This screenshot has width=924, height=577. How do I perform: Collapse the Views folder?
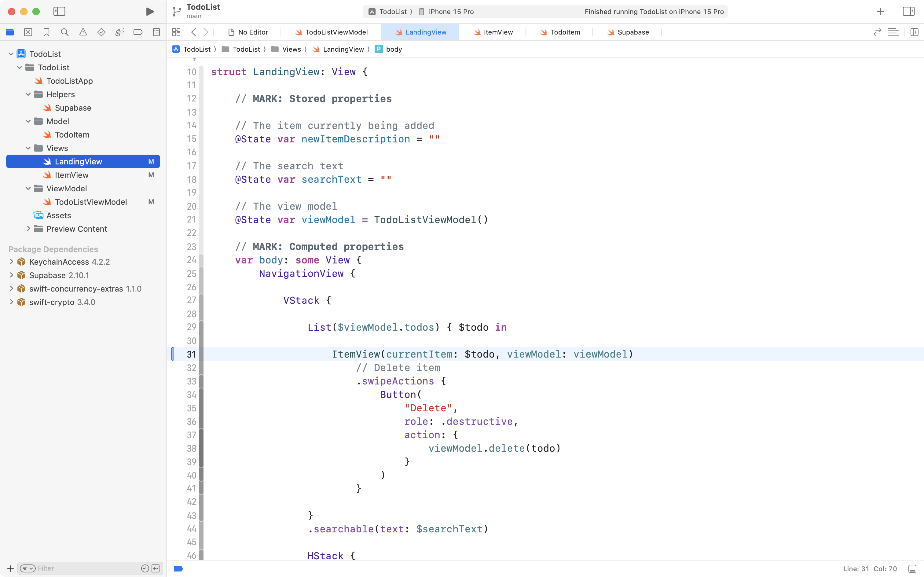tap(28, 148)
